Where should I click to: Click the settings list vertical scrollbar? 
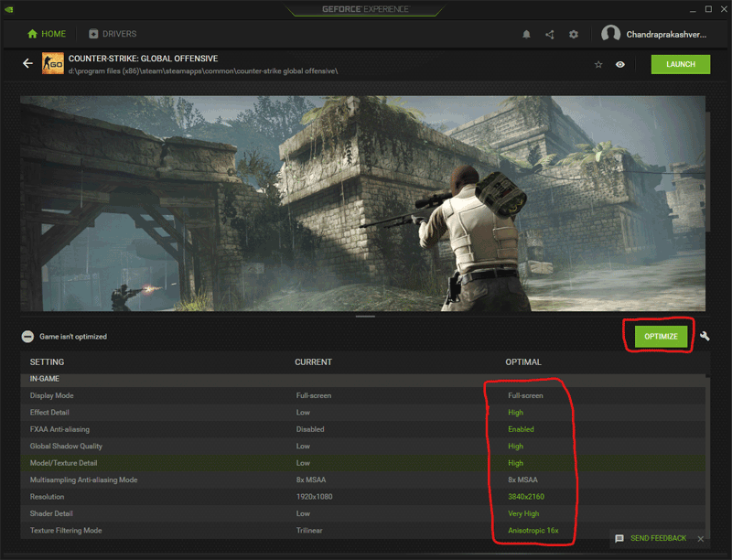pos(707,457)
